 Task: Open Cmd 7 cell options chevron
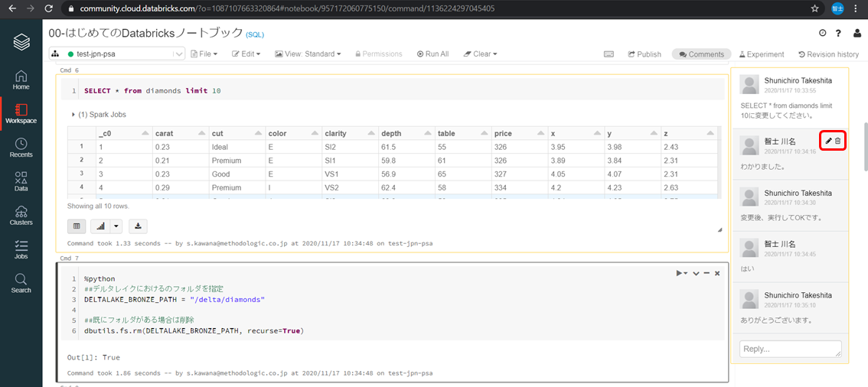[x=696, y=273]
